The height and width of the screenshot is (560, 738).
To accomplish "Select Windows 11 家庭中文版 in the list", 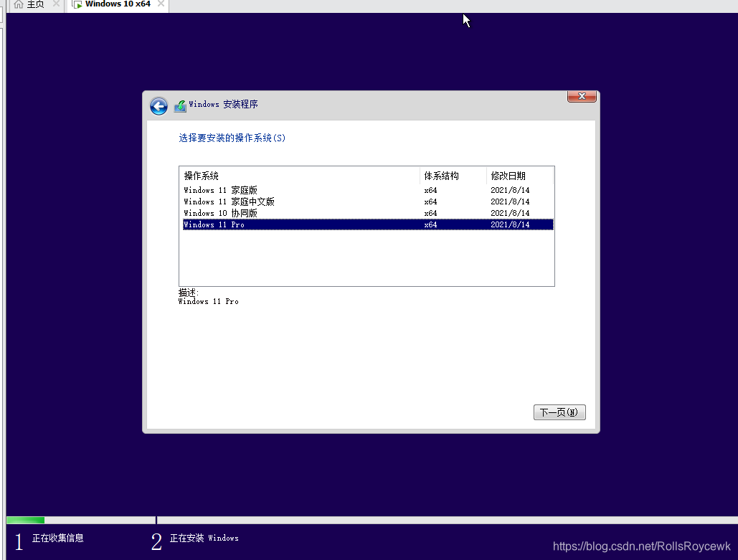I will [368, 201].
